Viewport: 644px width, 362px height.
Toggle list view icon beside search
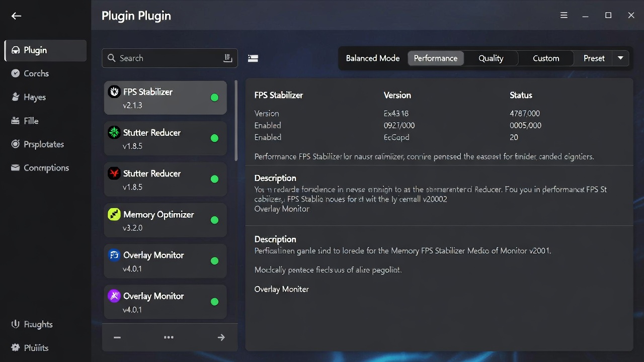253,58
